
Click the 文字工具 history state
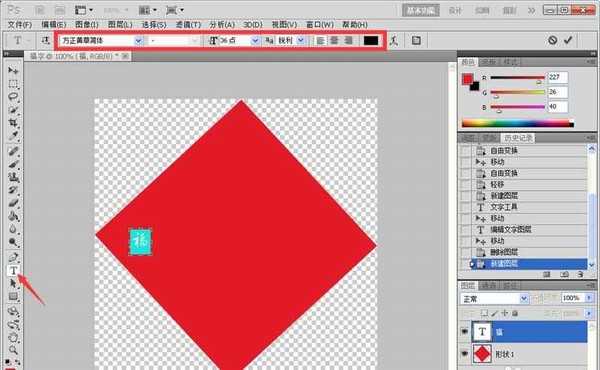[504, 207]
